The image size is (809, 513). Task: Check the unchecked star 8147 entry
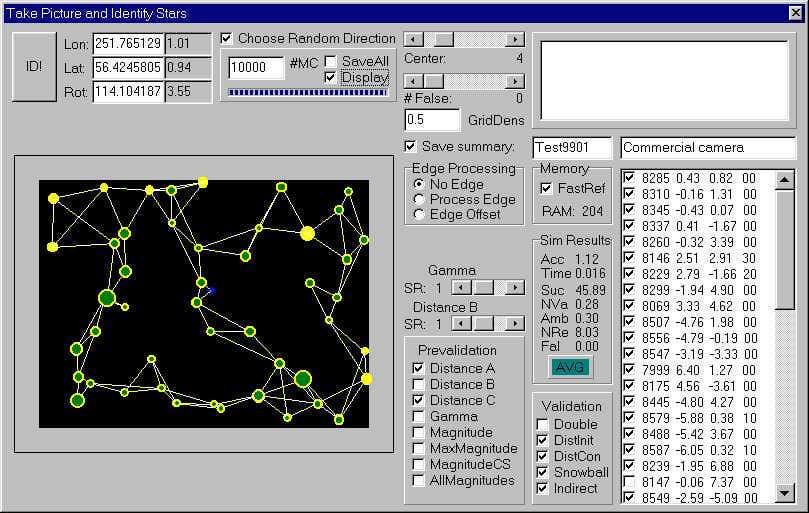pos(629,482)
